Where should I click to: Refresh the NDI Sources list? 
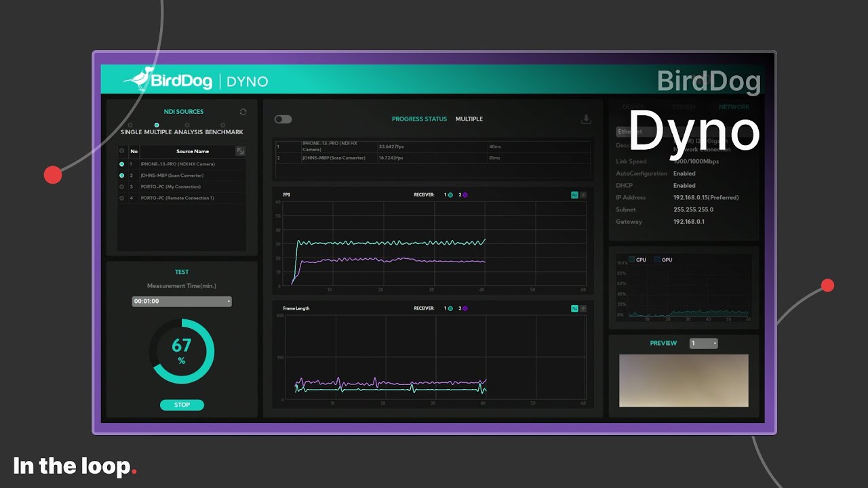coord(243,112)
